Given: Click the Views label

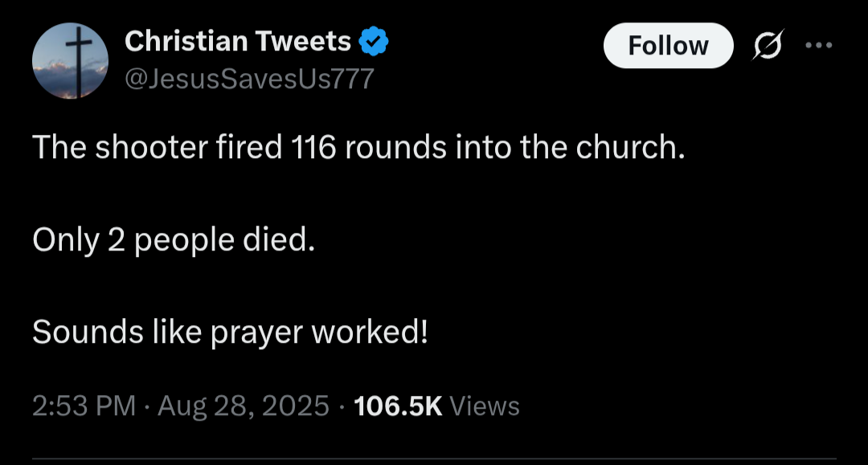Looking at the screenshot, I should 485,406.
